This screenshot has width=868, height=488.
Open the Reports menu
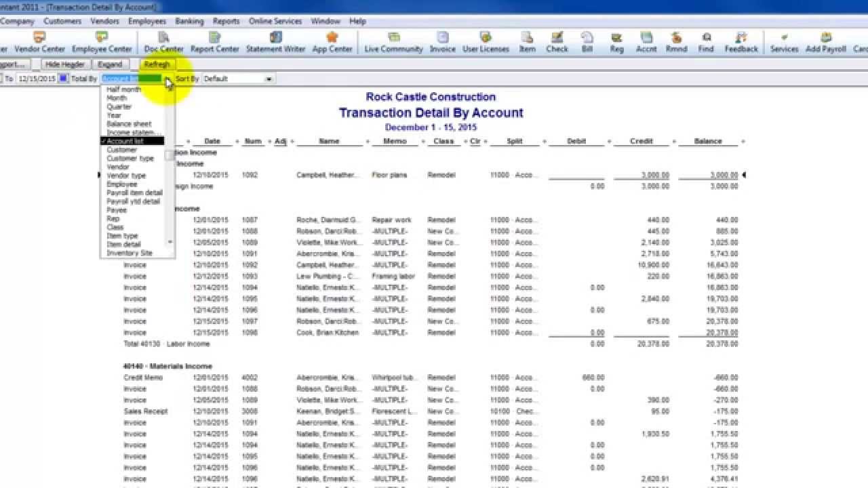(226, 21)
